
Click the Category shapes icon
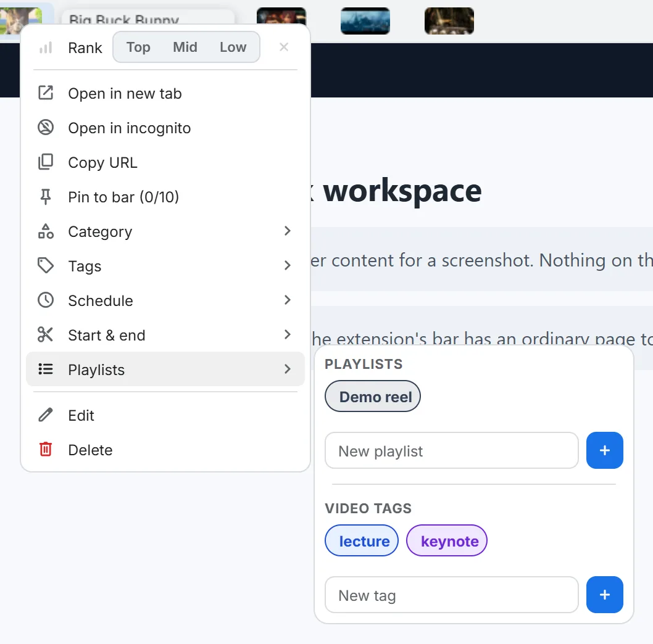click(x=46, y=231)
